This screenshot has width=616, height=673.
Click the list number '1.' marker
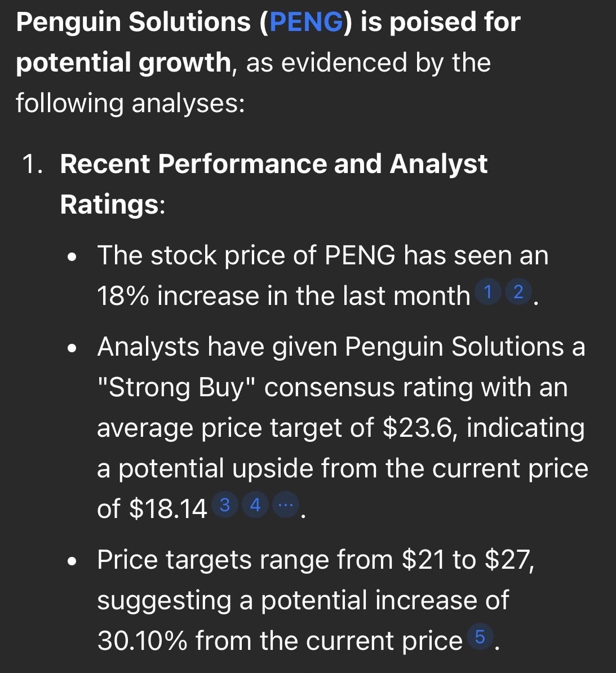point(33,164)
